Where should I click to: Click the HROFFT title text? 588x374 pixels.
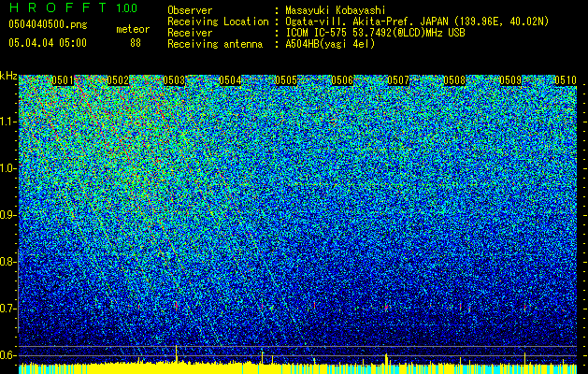click(59, 7)
